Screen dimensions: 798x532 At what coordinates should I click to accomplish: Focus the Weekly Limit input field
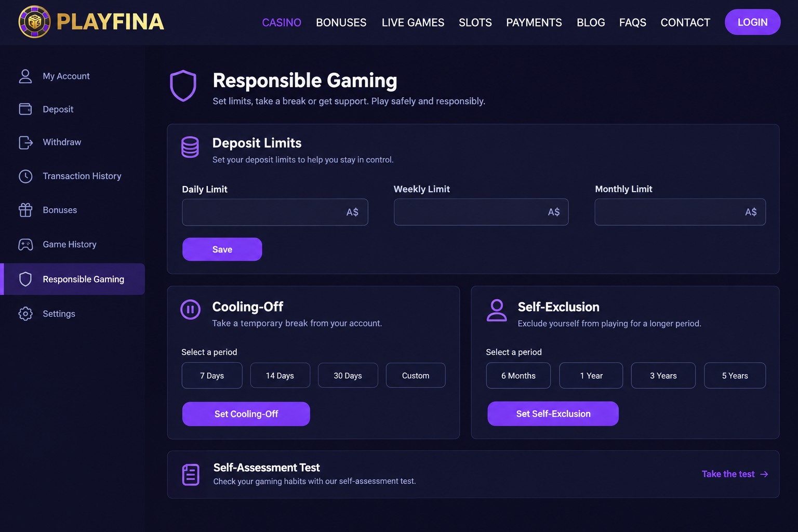pyautogui.click(x=481, y=212)
